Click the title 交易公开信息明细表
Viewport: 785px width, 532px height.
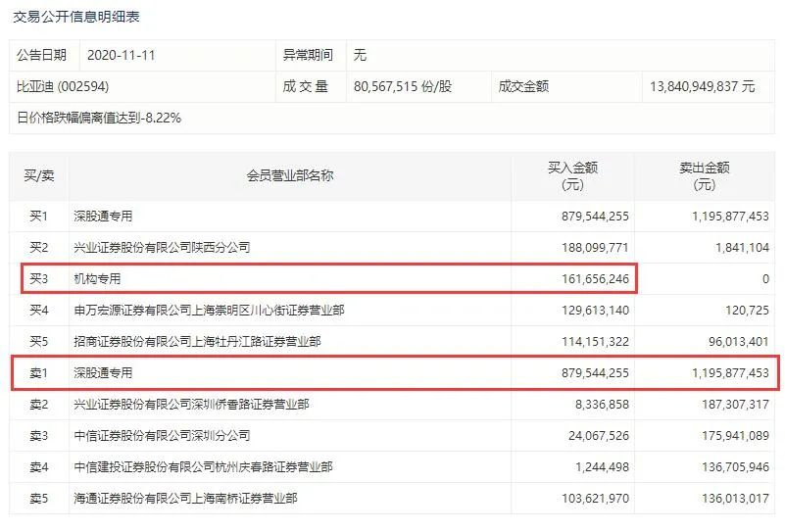[76, 17]
